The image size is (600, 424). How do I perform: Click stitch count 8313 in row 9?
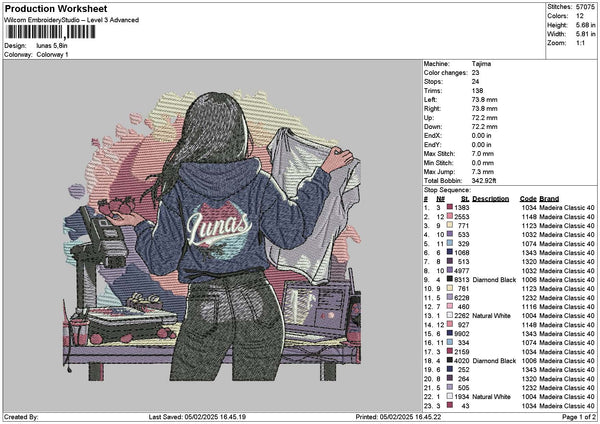[462, 280]
